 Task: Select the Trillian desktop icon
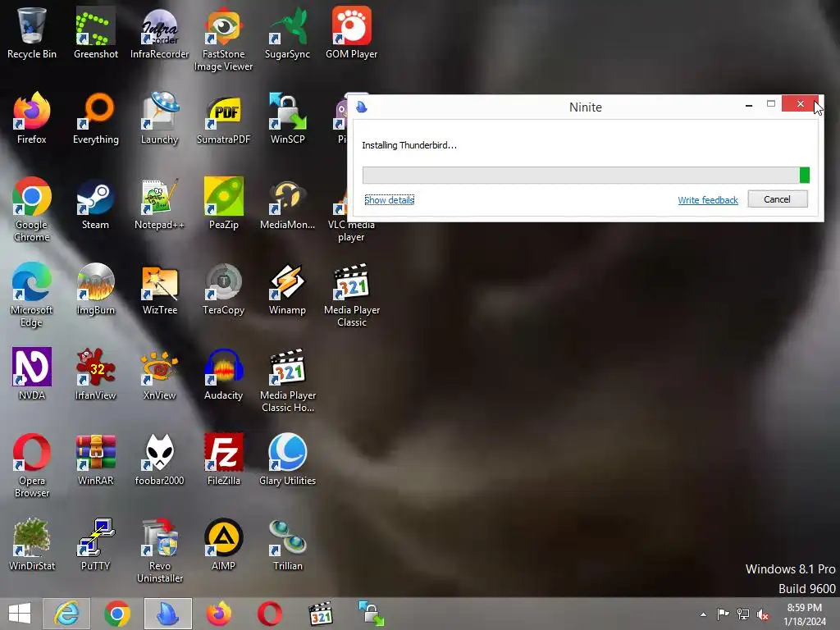pos(288,544)
